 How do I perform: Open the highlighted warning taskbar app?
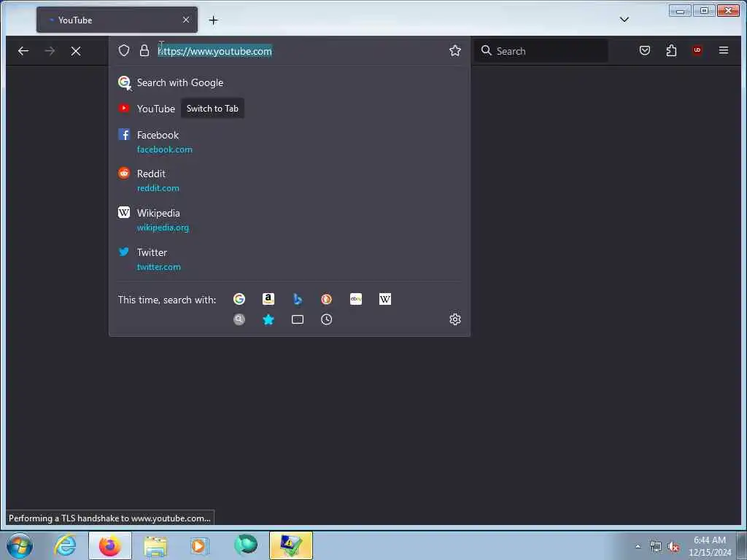290,545
